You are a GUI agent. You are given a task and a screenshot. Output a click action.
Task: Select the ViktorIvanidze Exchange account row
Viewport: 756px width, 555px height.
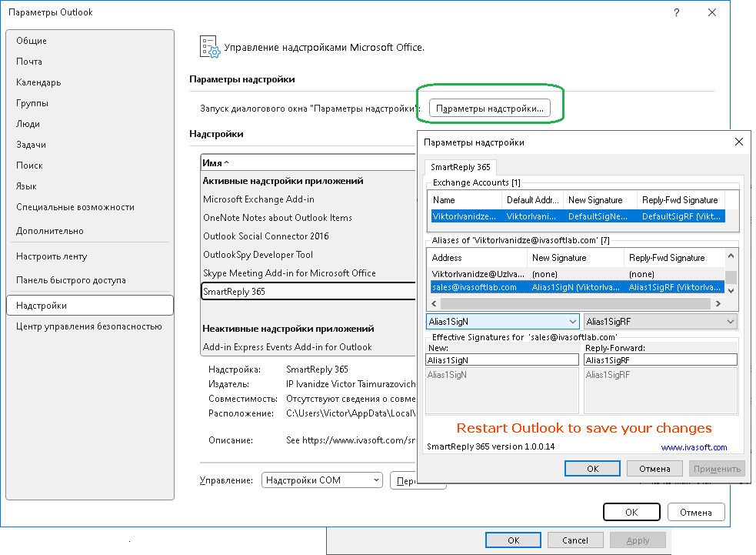pyautogui.click(x=578, y=216)
